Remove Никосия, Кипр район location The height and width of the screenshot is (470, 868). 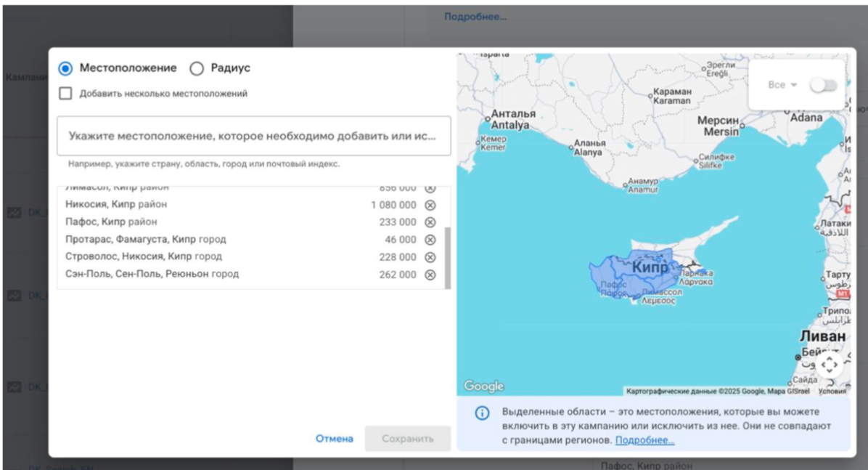430,205
